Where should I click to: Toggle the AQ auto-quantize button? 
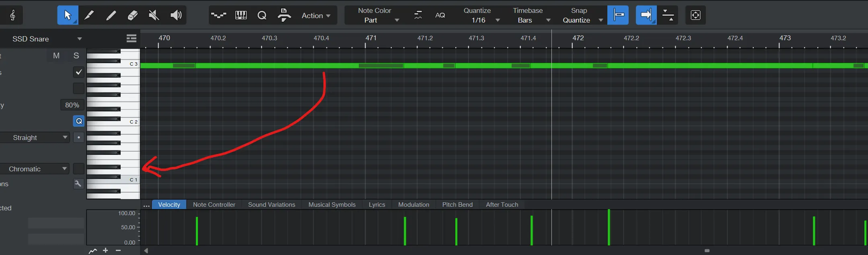(440, 15)
